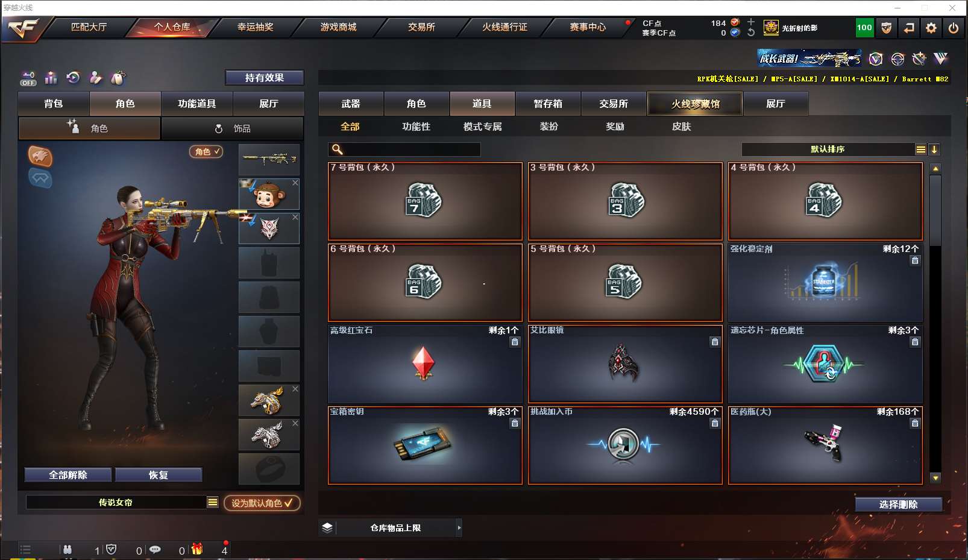This screenshot has height=560, width=968.
Task: Expand the 传说女帝 character list
Action: pyautogui.click(x=212, y=502)
